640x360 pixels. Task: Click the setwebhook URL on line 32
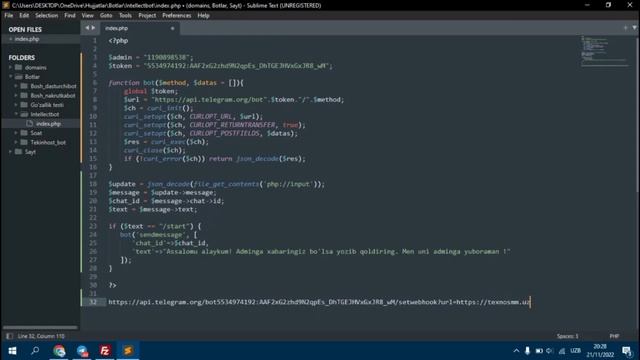coord(319,302)
